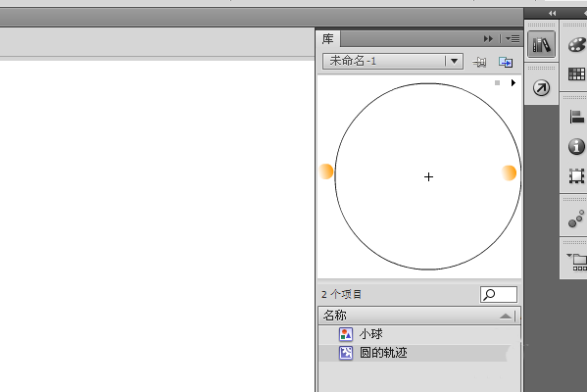Select the 小球 library item
Screen dimensions: 587x392
click(419, 334)
